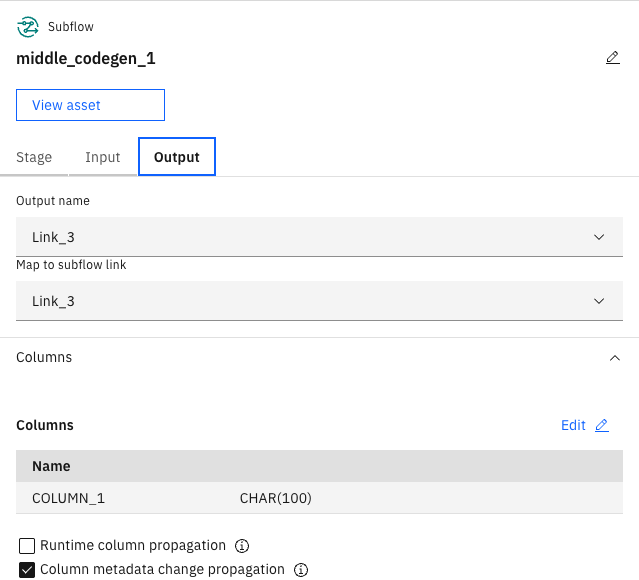Collapse the Columns section
The image size is (639, 580).
click(614, 357)
